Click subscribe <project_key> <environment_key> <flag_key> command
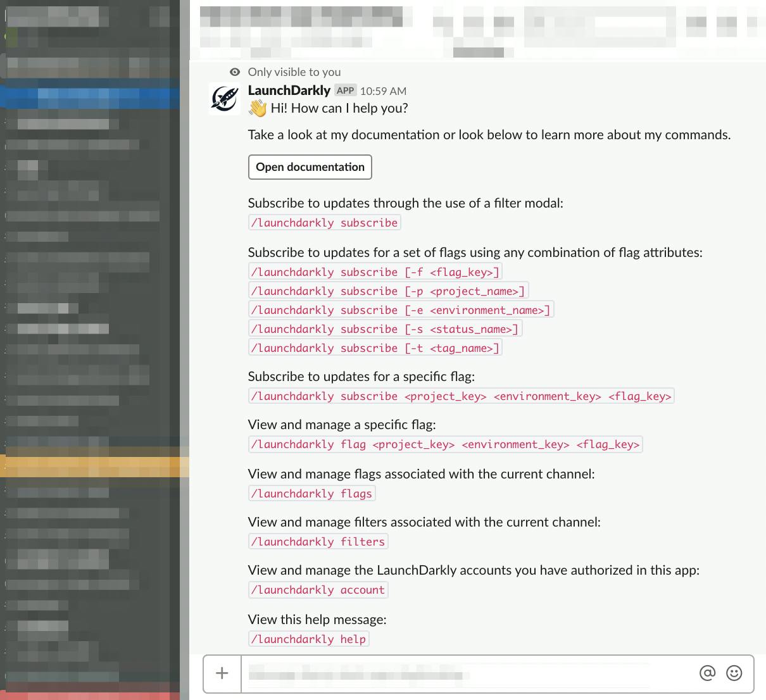Screen dimensions: 766x700 click(x=461, y=396)
